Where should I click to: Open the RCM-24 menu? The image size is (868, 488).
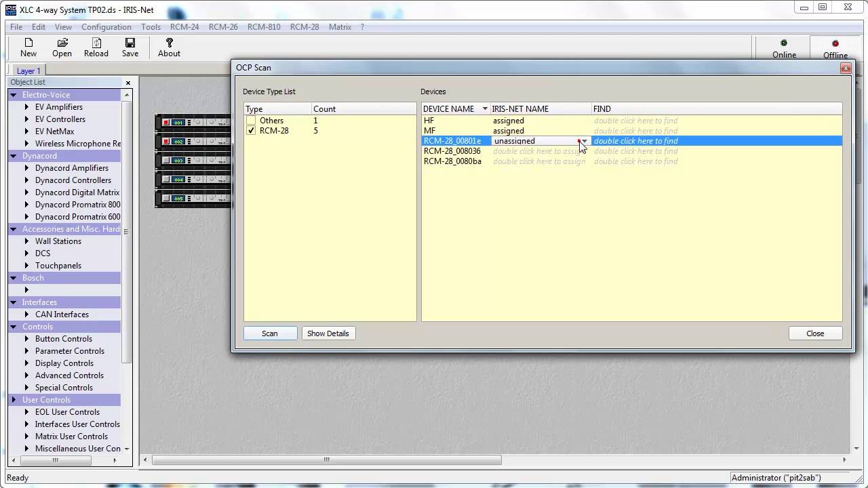click(x=184, y=27)
